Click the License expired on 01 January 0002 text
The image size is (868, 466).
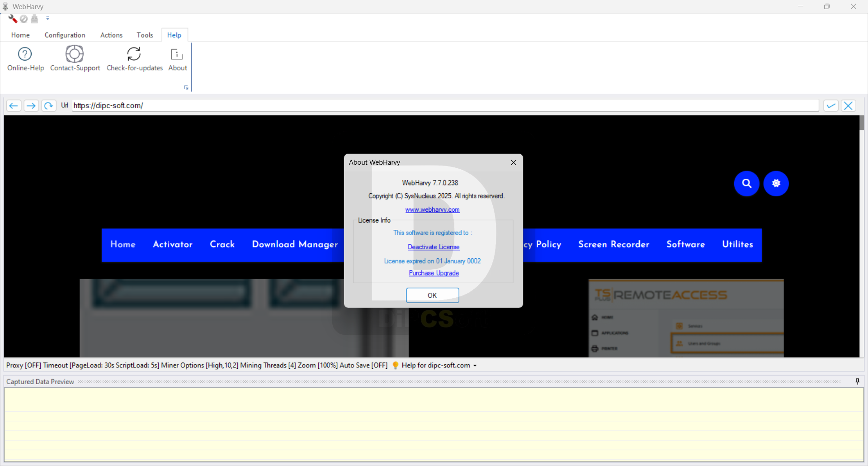click(x=432, y=261)
